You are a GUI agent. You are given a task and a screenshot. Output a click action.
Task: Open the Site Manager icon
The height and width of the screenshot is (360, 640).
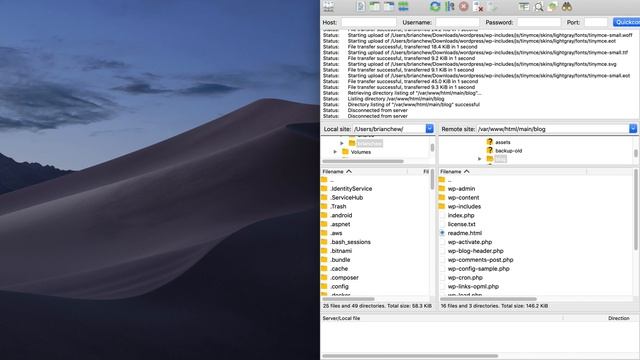click(x=329, y=7)
